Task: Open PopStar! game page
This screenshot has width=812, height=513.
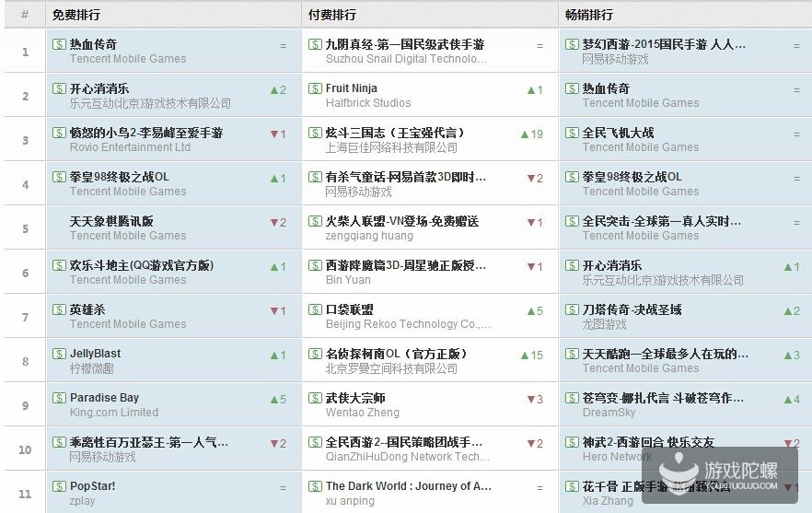Action: point(92,486)
